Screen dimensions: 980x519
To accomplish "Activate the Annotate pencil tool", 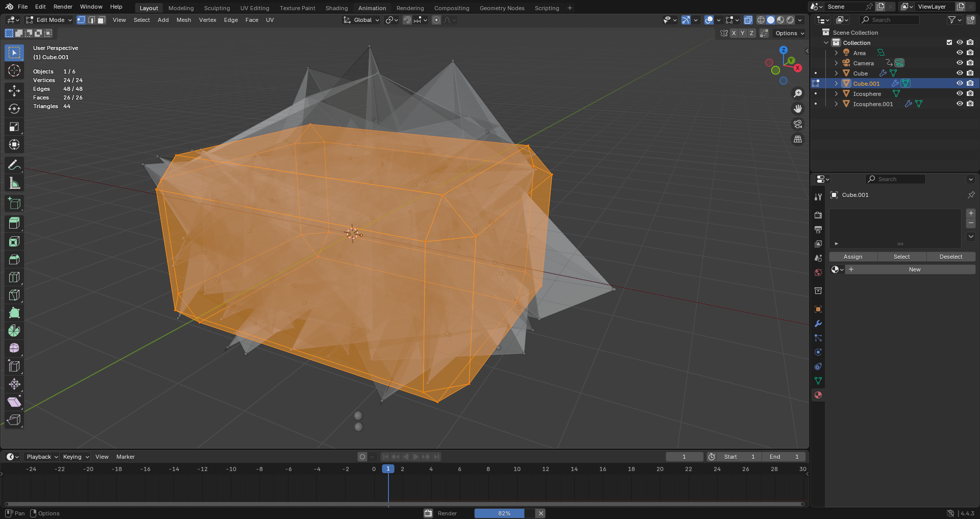I will [x=14, y=165].
